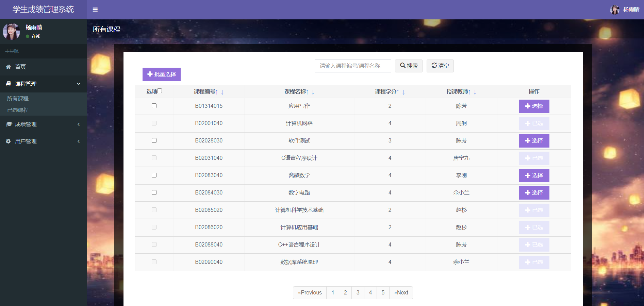Click 已选 button for 数据库系统原理 row

pos(534,262)
